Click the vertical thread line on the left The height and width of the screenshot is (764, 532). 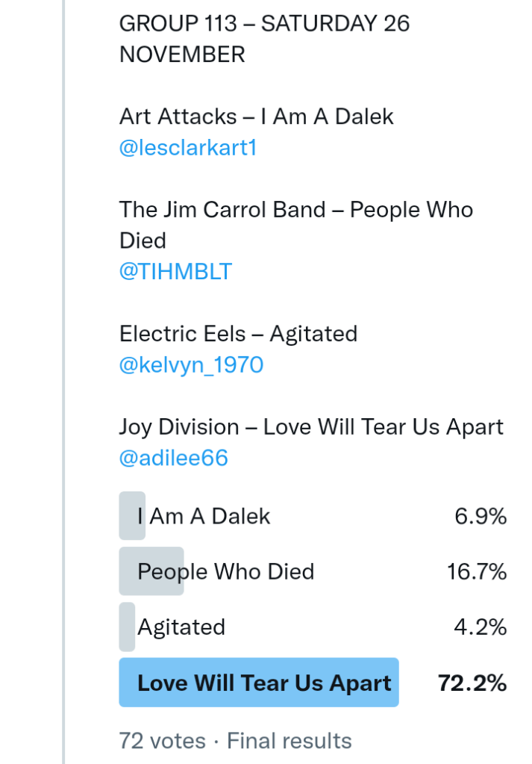[65, 373]
